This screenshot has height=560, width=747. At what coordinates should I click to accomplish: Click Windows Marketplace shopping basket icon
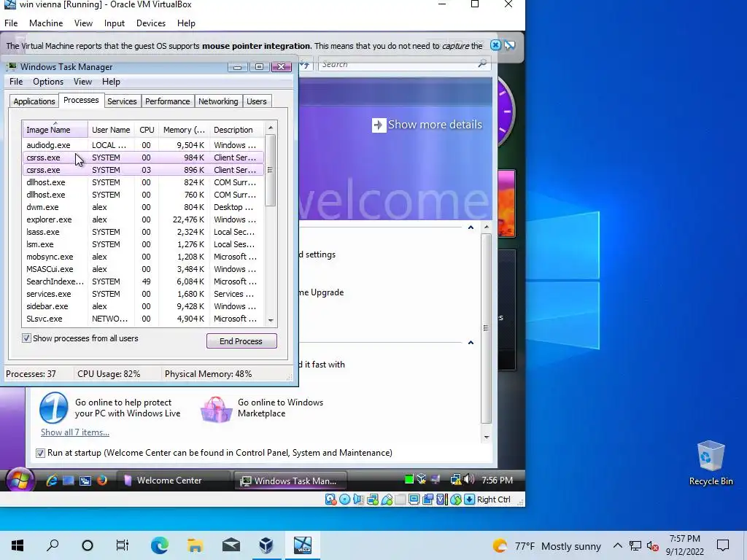pos(216,409)
